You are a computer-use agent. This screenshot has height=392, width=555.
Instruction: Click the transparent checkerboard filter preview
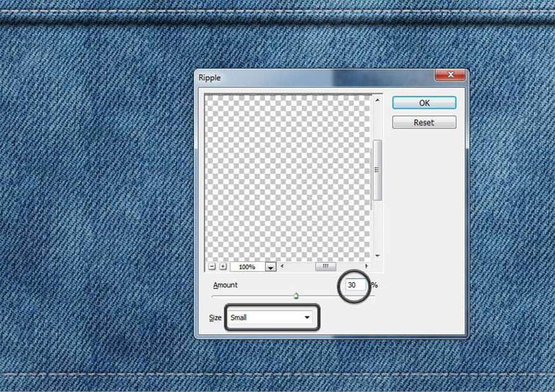tap(288, 178)
